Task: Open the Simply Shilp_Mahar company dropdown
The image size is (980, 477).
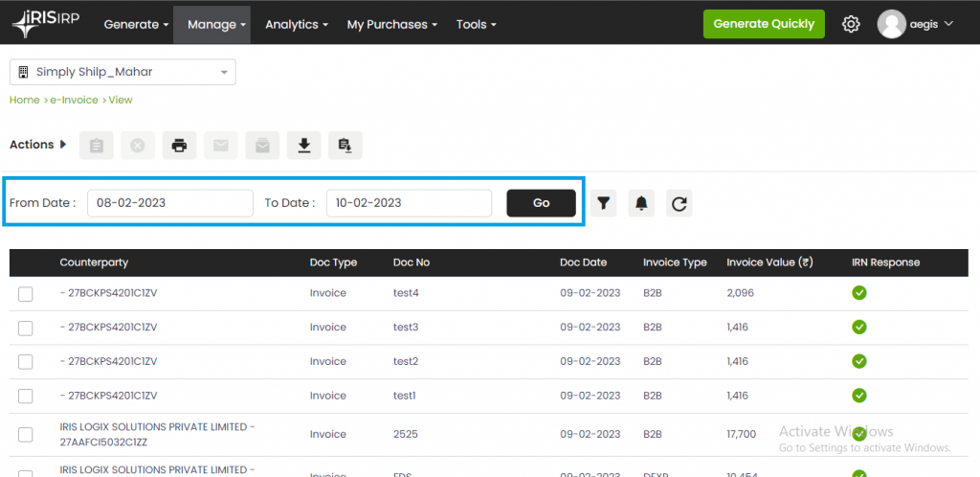Action: click(122, 72)
